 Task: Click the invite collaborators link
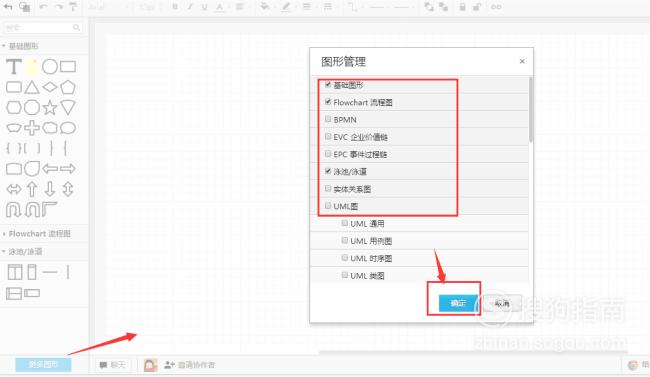tap(190, 365)
